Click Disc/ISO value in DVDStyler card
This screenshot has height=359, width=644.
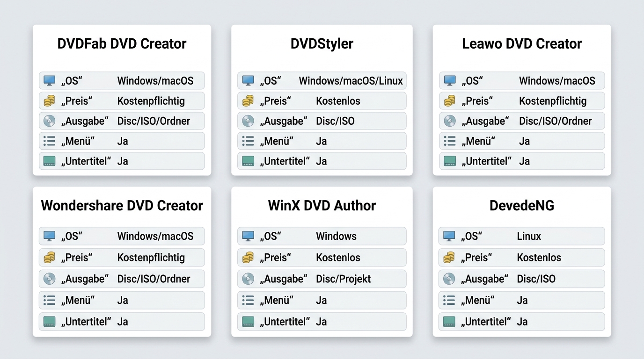(335, 121)
